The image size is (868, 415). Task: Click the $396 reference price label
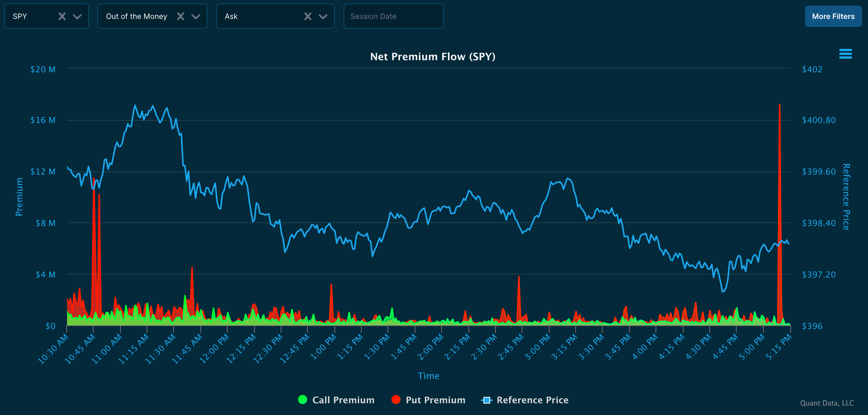(x=812, y=326)
